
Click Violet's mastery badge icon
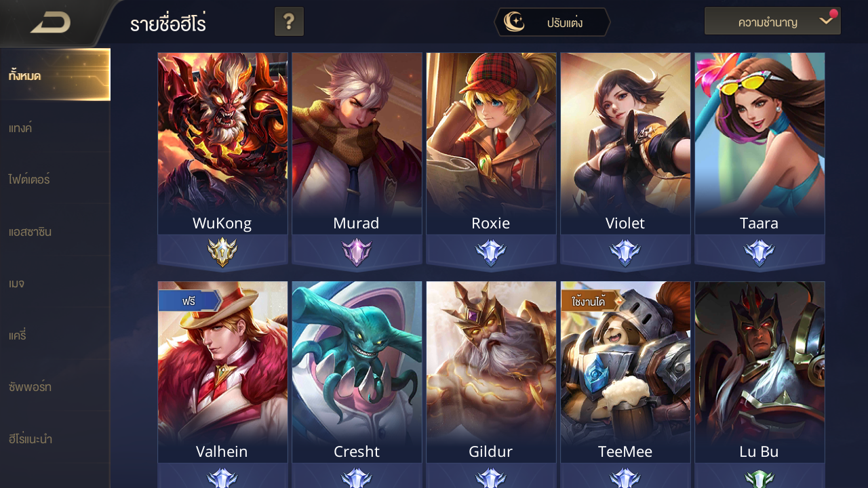(625, 253)
